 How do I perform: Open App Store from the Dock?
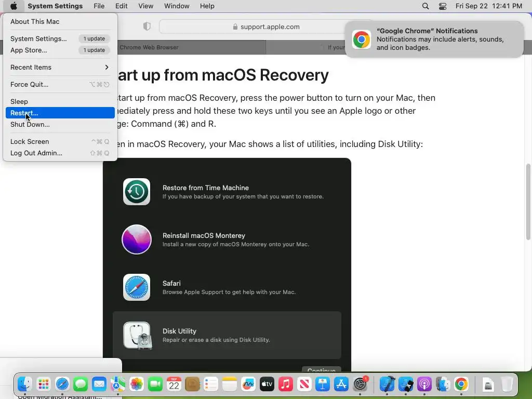341,384
